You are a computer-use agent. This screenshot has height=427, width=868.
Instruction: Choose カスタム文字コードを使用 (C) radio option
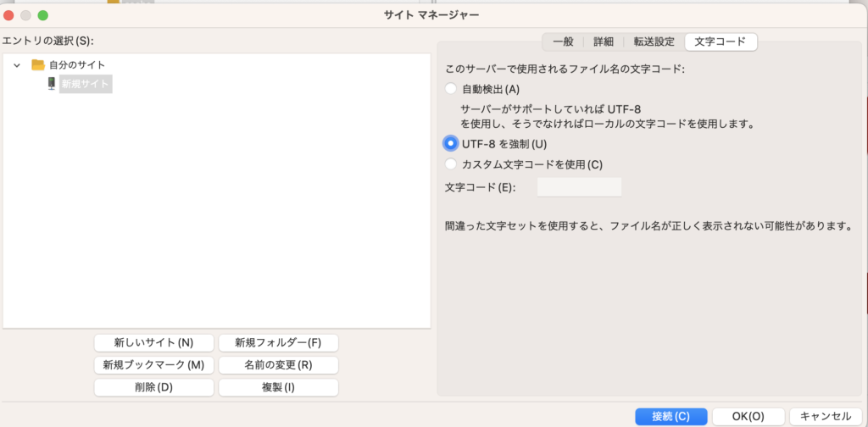click(450, 164)
